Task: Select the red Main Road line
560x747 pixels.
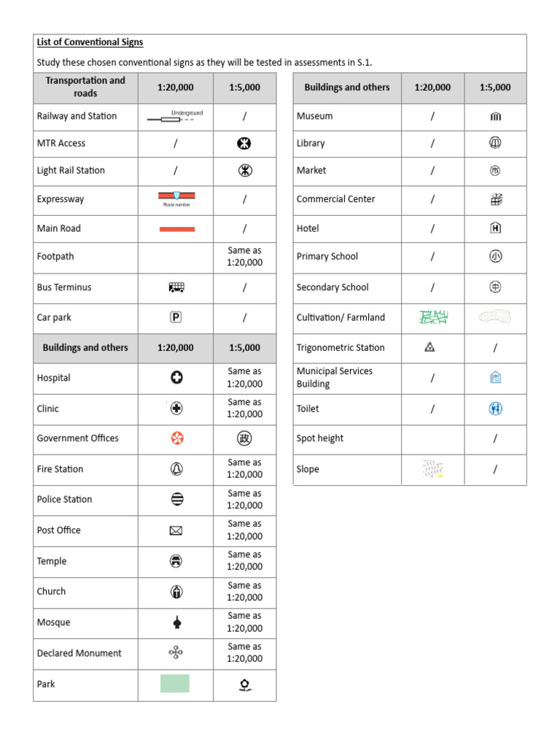Action: [176, 229]
